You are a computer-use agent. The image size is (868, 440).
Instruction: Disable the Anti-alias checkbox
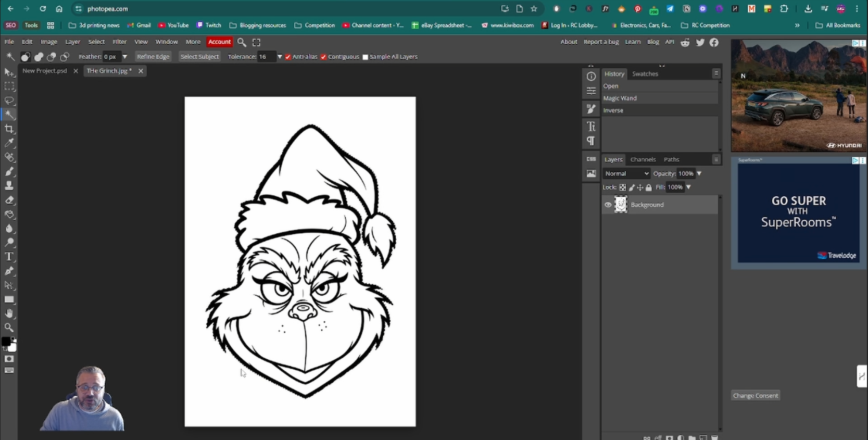(288, 57)
